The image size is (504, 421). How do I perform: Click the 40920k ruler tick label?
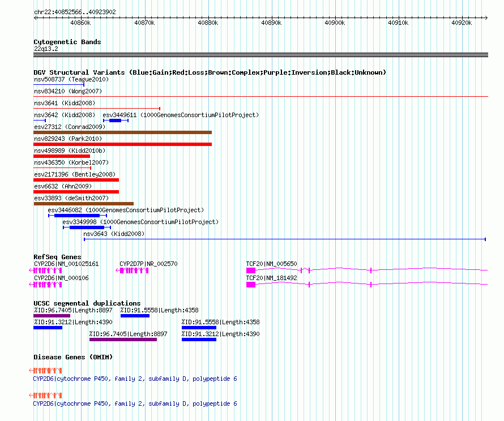pos(462,23)
